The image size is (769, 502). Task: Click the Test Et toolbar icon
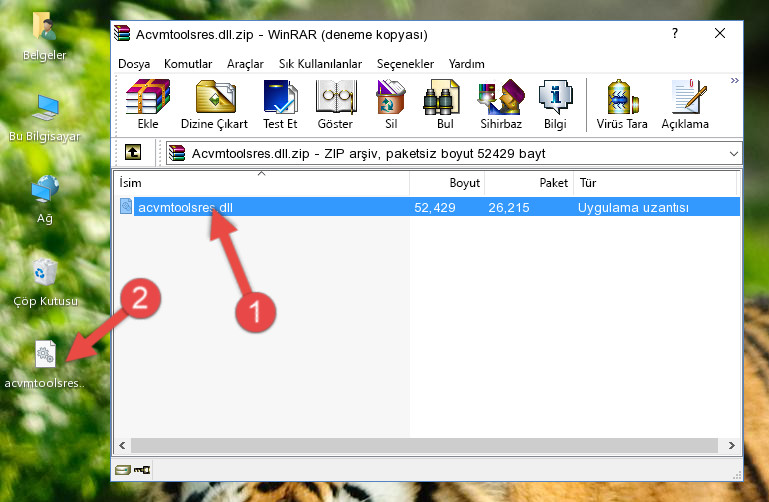coord(280,104)
